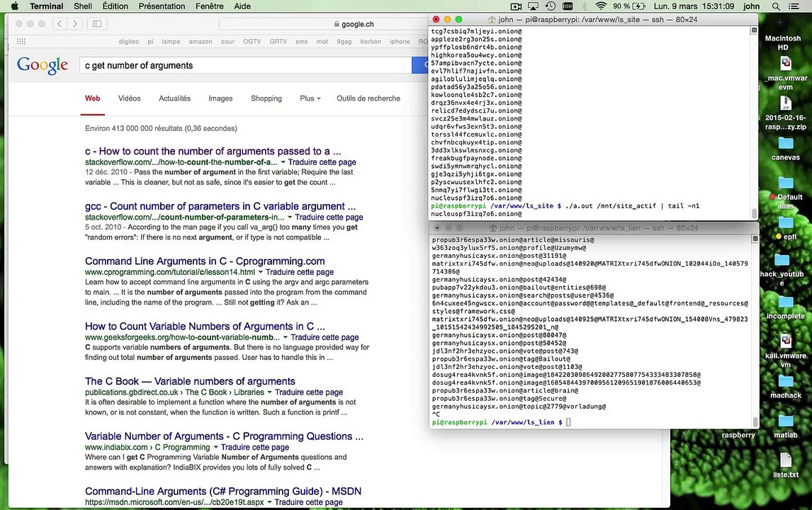
Task: Click the Wi-Fi status icon
Action: click(601, 6)
